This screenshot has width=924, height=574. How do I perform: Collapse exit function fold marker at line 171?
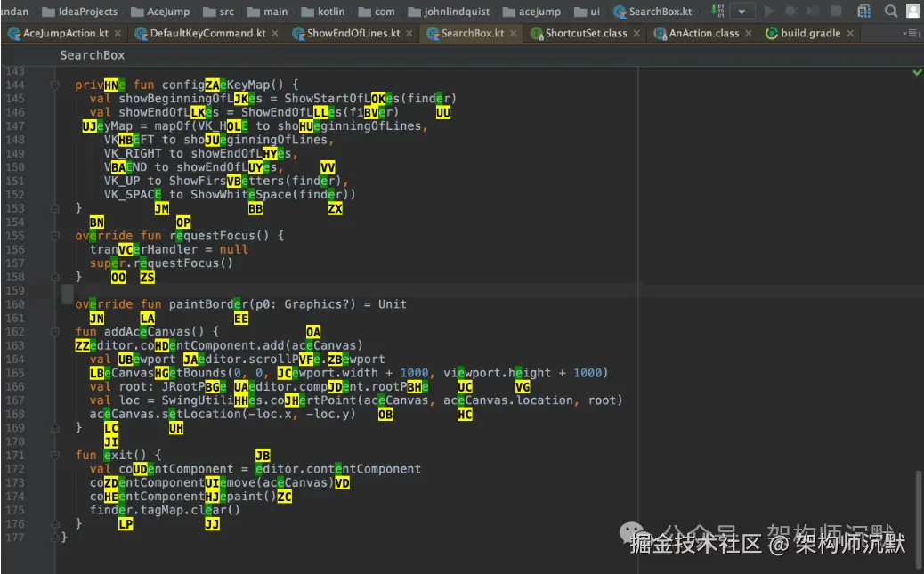click(55, 455)
